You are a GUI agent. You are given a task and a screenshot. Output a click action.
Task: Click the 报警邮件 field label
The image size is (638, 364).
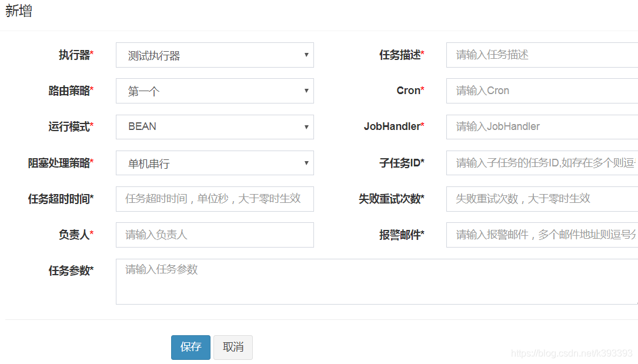point(402,235)
